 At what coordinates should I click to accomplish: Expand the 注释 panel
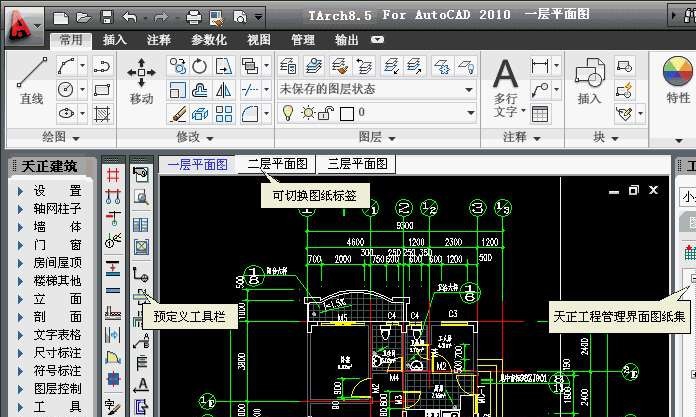pyautogui.click(x=522, y=137)
